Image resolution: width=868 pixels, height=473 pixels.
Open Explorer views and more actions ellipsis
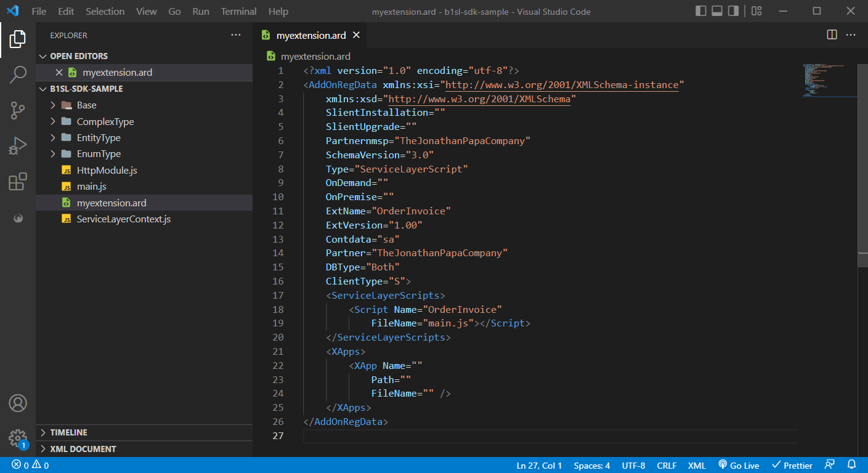coord(236,35)
